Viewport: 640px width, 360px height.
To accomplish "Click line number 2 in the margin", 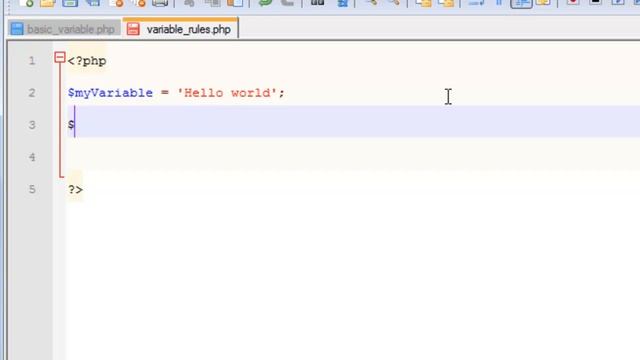I will tap(32, 93).
